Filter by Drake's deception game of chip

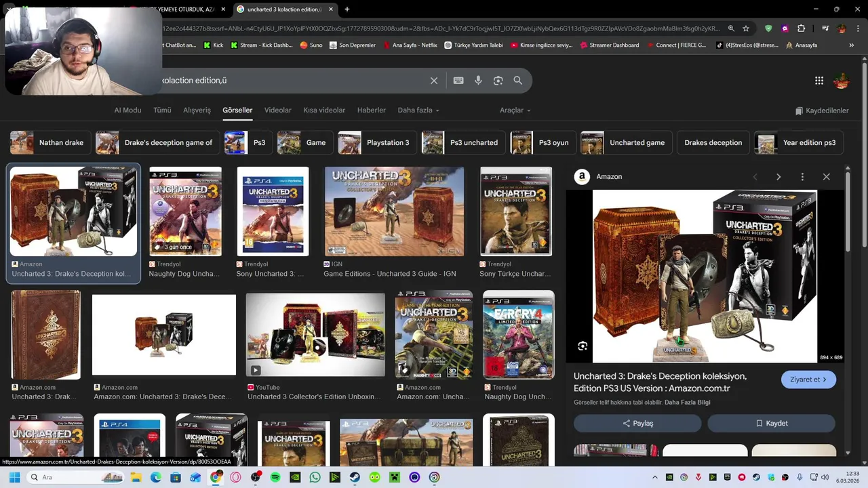(157, 143)
